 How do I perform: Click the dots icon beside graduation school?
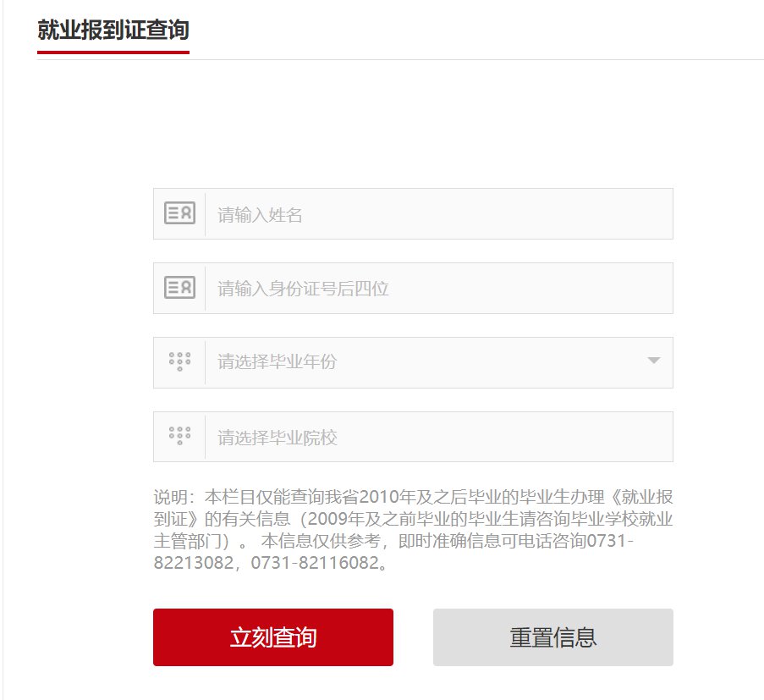point(179,436)
